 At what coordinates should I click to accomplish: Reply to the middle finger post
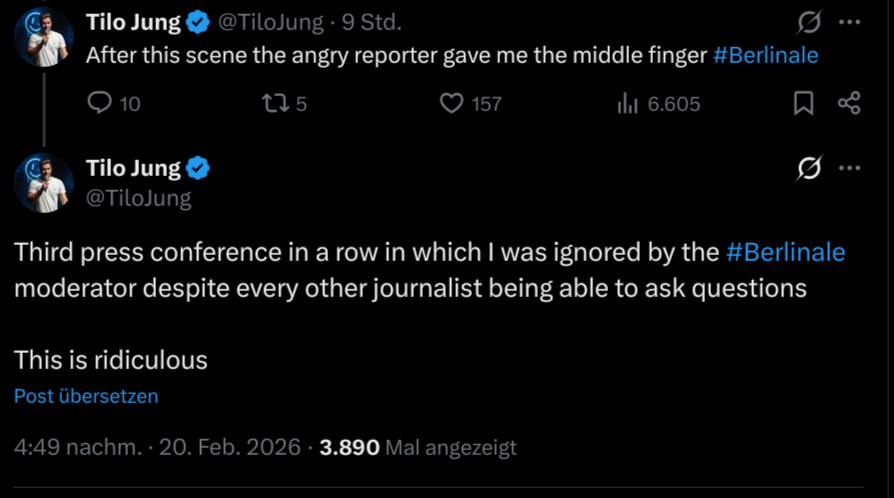100,103
